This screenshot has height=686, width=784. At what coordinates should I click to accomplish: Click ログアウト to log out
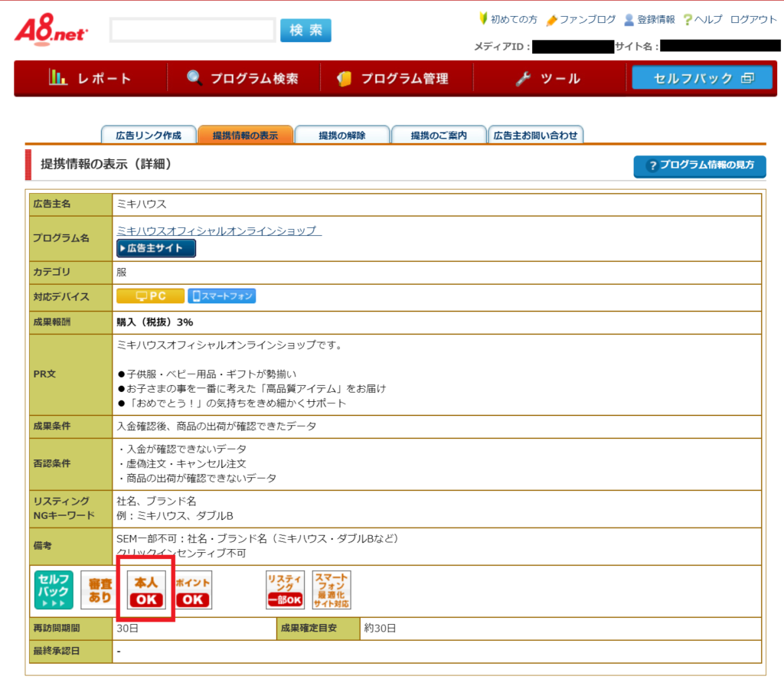click(x=753, y=19)
